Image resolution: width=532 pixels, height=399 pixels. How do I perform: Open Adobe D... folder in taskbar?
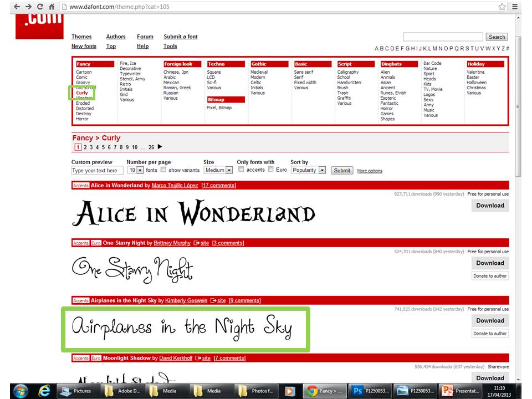(123, 391)
